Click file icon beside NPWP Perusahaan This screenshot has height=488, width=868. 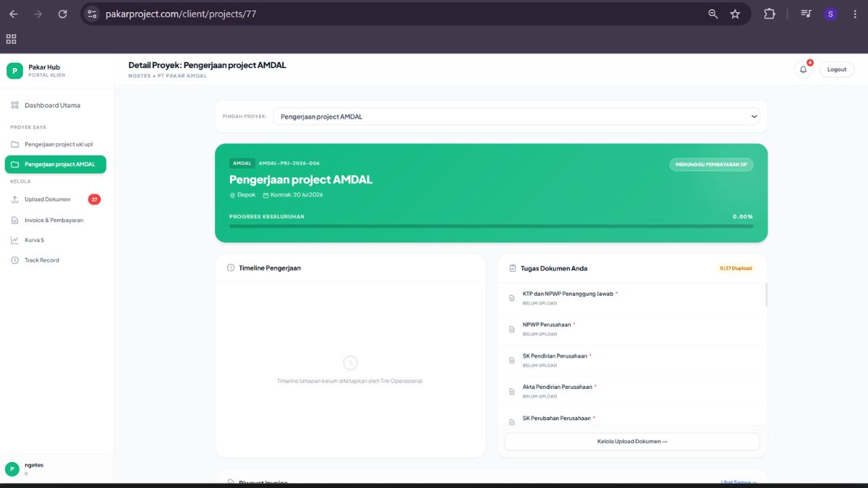[x=512, y=329]
